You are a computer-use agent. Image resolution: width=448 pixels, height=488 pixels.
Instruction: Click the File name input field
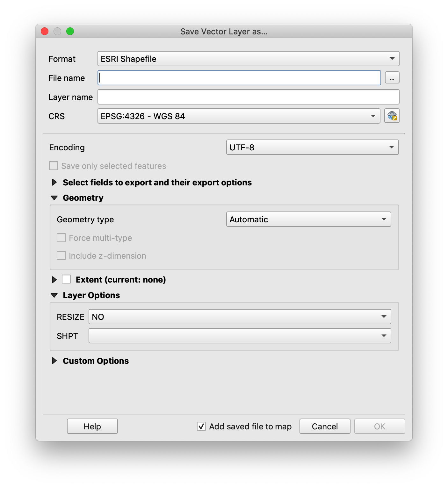tap(239, 78)
